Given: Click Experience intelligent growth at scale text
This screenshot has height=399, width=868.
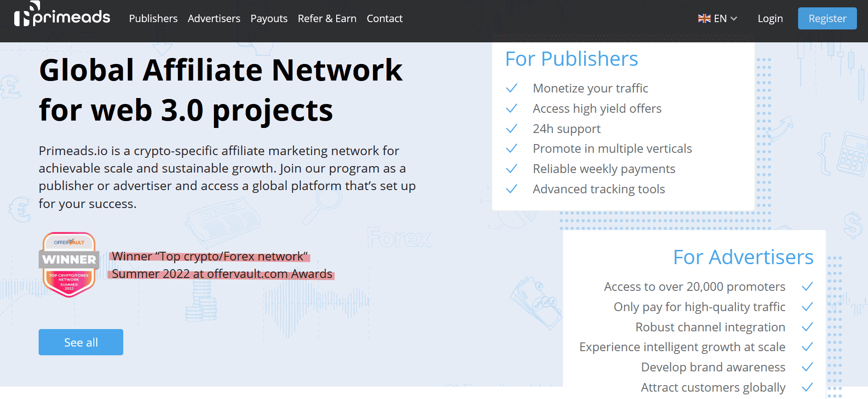Looking at the screenshot, I should [682, 347].
